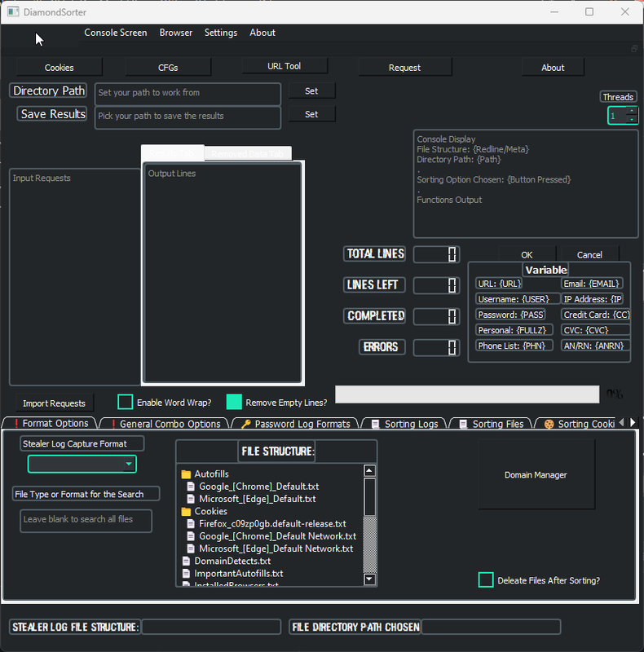
Task: Click Set next to Directory Path
Action: (311, 91)
